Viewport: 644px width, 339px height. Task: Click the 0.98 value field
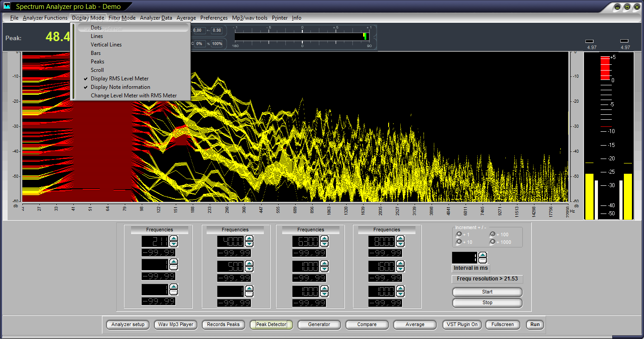point(216,30)
